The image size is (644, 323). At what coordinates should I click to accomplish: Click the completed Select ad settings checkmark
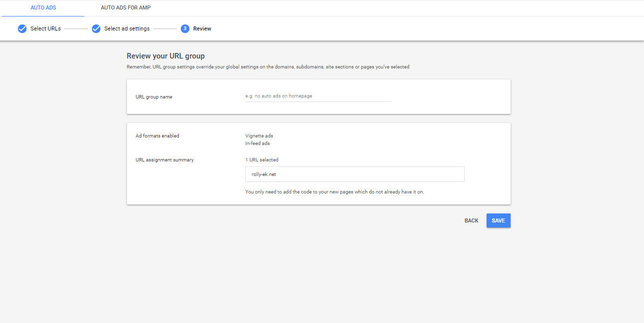(96, 28)
